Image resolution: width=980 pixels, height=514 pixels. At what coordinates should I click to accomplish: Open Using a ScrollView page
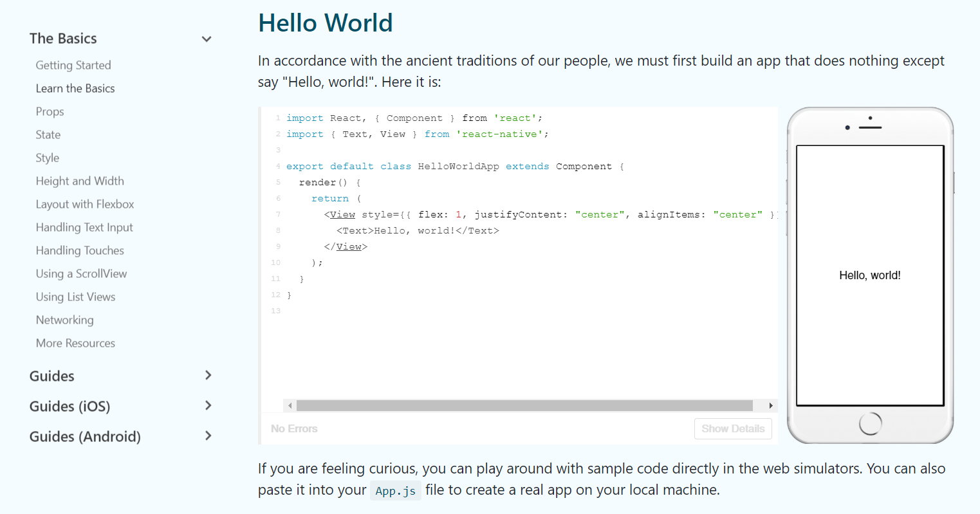pyautogui.click(x=81, y=274)
